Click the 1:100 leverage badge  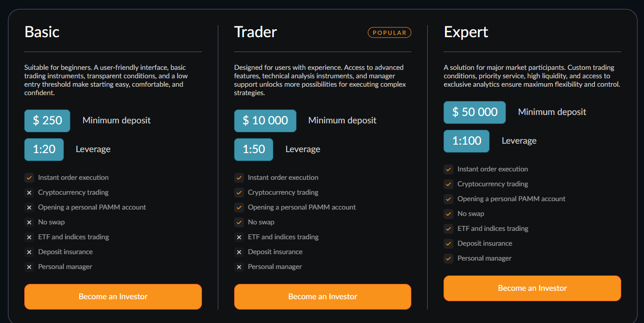466,141
